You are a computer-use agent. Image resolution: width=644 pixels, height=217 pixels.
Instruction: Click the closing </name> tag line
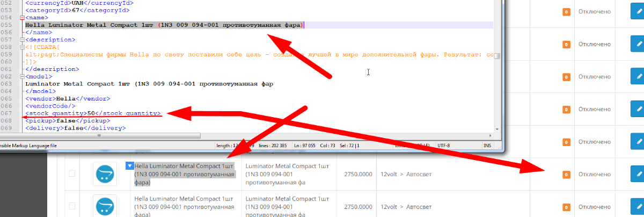click(x=38, y=32)
